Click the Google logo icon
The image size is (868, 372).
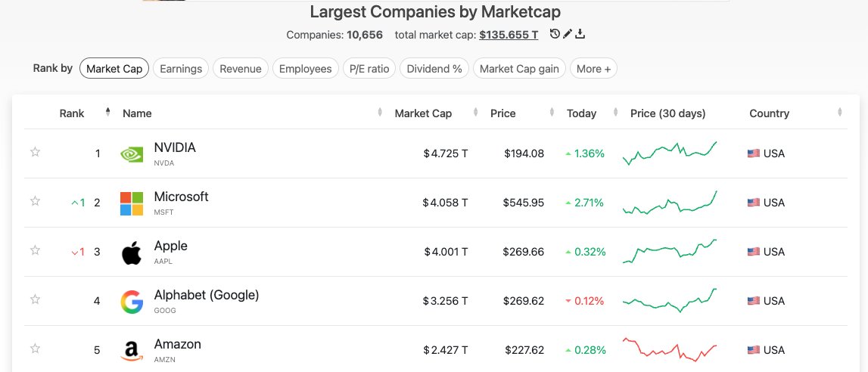pyautogui.click(x=132, y=302)
